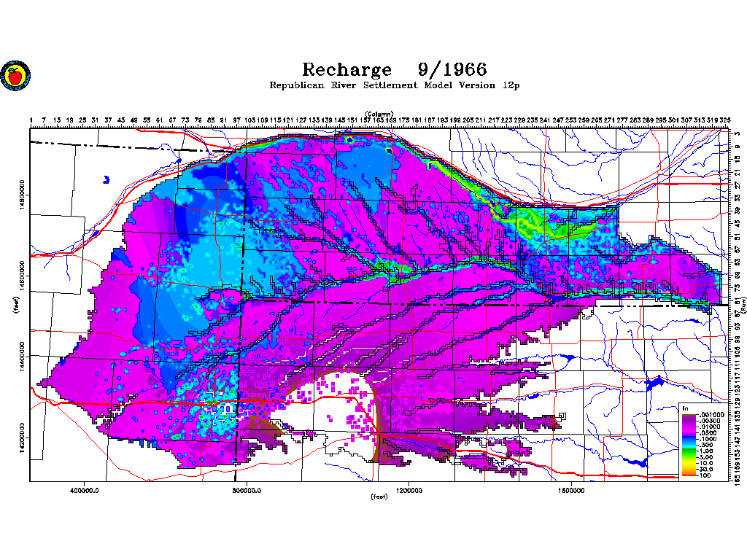The height and width of the screenshot is (560, 747).
Task: Click the '14800000' y-axis tick label
Action: tap(22, 195)
